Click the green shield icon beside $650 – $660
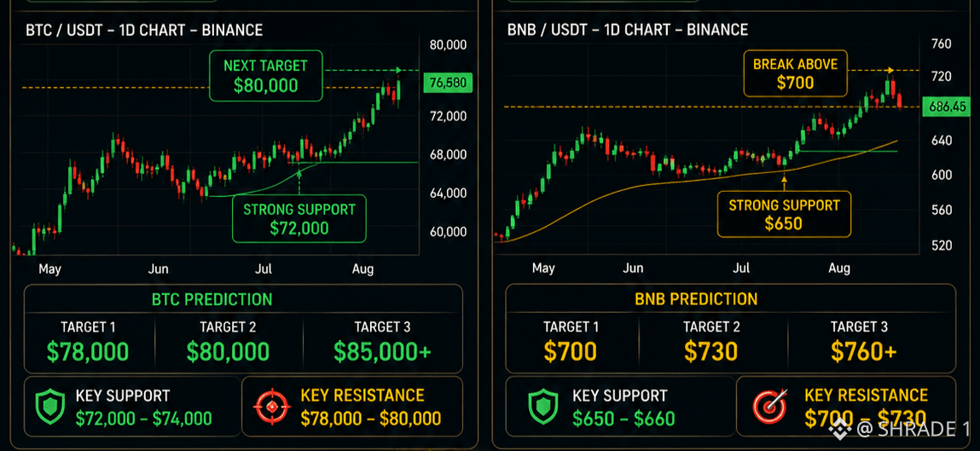 click(x=543, y=407)
